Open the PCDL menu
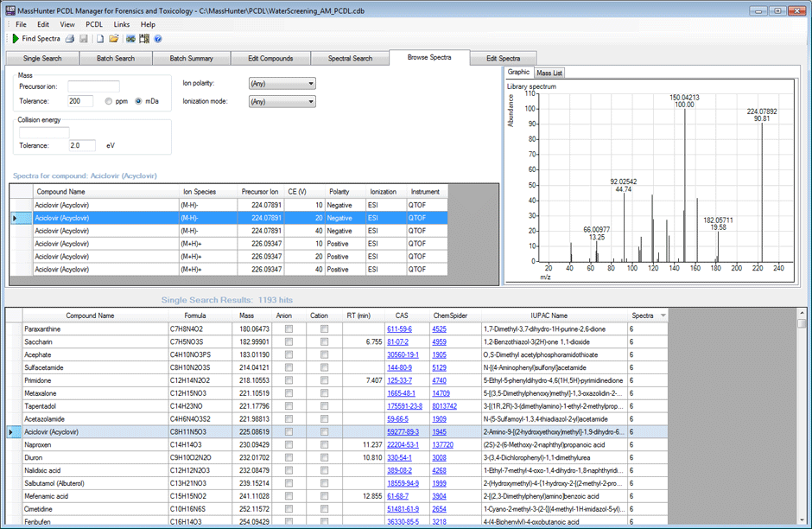812x529 pixels. pyautogui.click(x=94, y=24)
